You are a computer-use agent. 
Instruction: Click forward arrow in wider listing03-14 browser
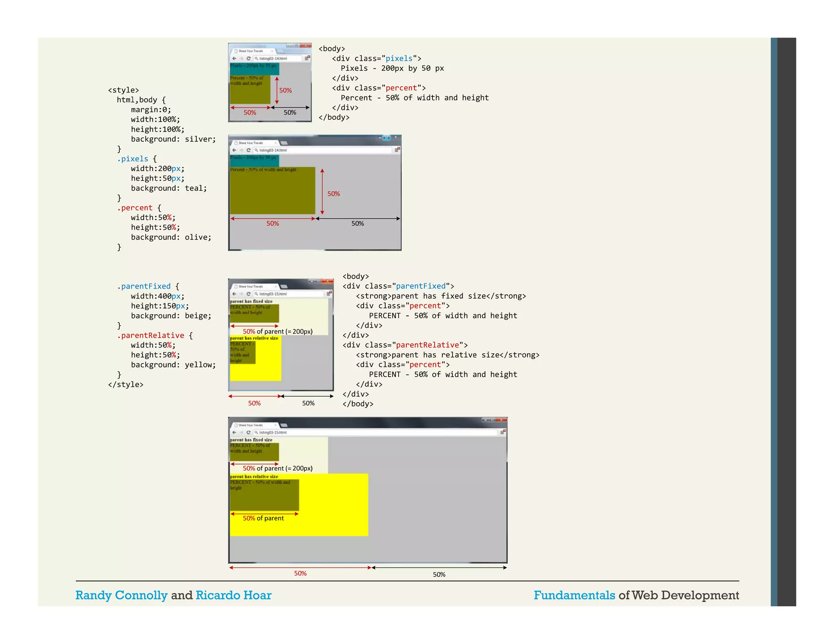click(x=241, y=150)
